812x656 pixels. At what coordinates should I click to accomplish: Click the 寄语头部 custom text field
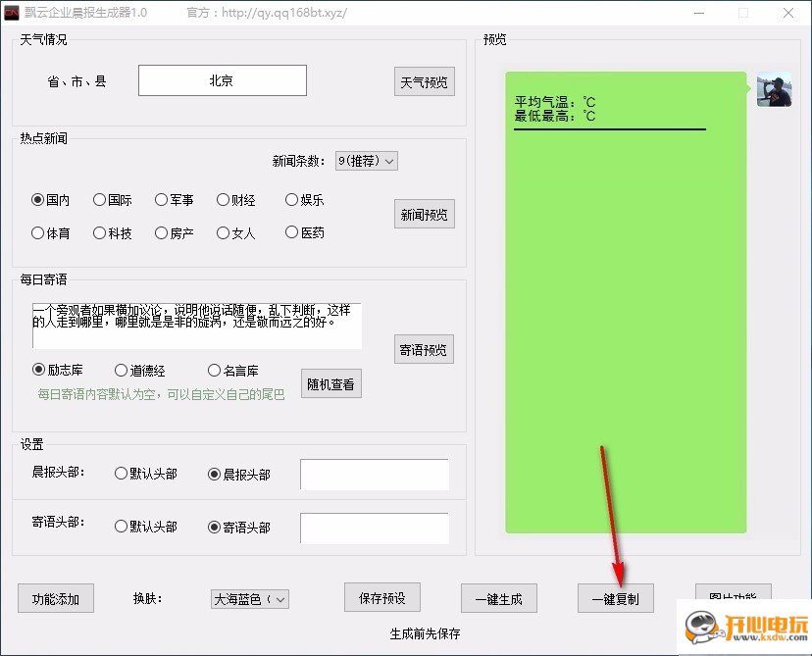click(375, 529)
